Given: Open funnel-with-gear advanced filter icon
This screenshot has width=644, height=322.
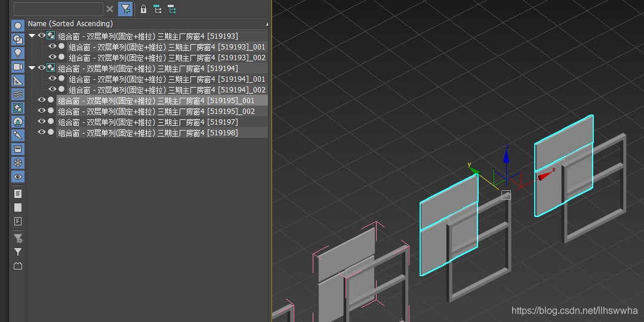Looking at the screenshot, I should click(18, 239).
